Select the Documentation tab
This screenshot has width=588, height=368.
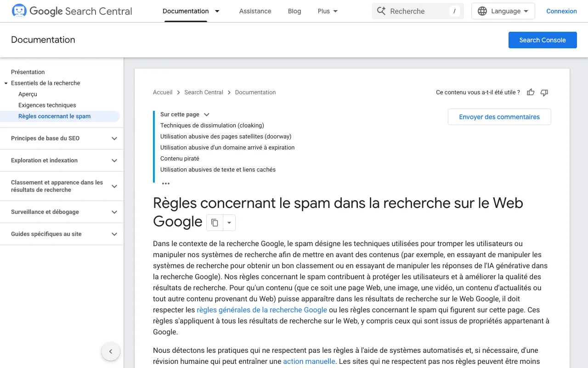tap(186, 11)
